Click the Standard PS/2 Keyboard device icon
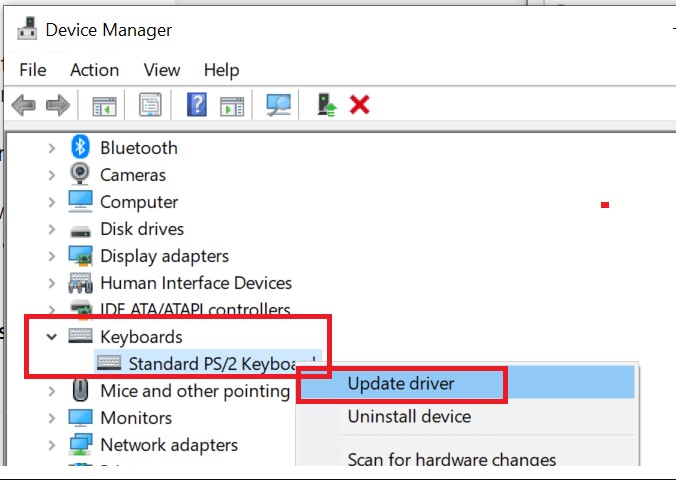Screen dimensions: 676x480 coord(109,362)
